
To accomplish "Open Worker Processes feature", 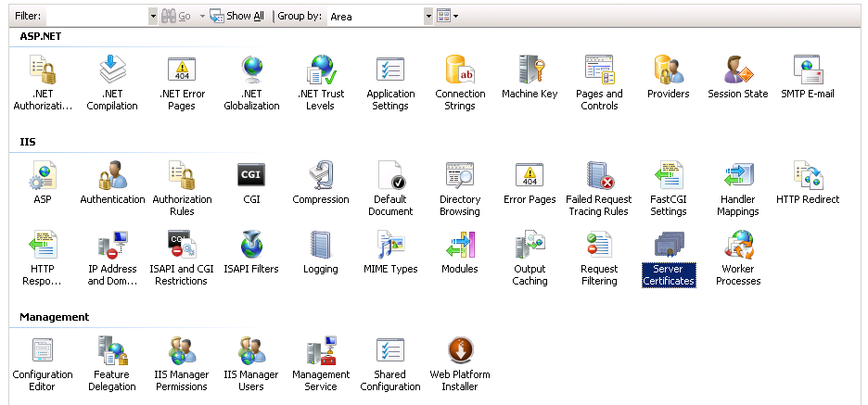I will [738, 259].
